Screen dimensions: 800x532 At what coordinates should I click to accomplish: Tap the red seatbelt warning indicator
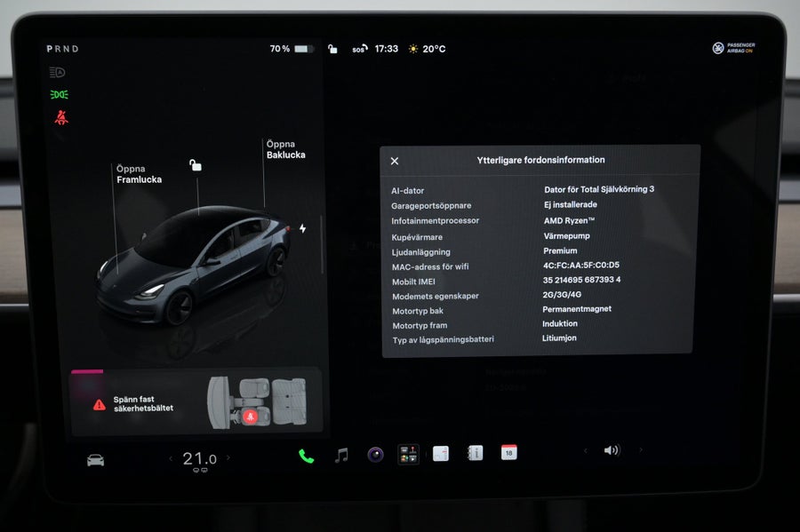coord(61,118)
